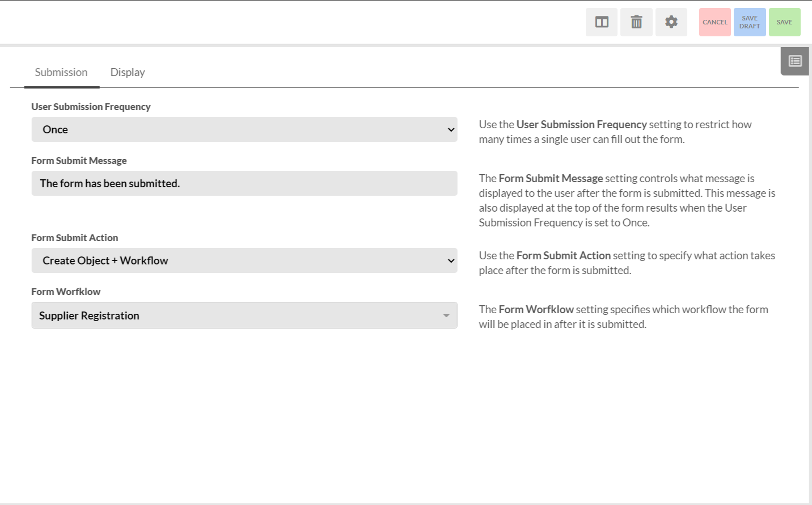This screenshot has width=812, height=505.
Task: Click the form outline panel icon
Action: pyautogui.click(x=794, y=61)
